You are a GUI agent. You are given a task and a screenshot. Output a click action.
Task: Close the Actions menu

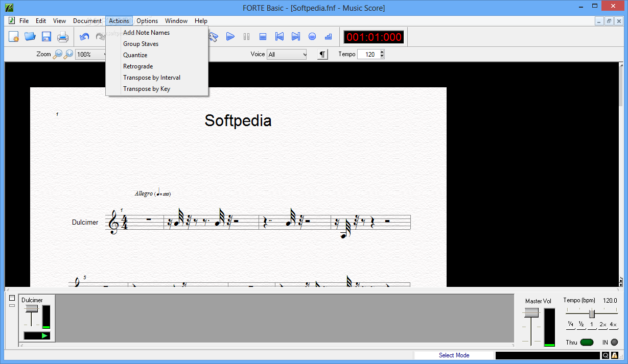[119, 21]
